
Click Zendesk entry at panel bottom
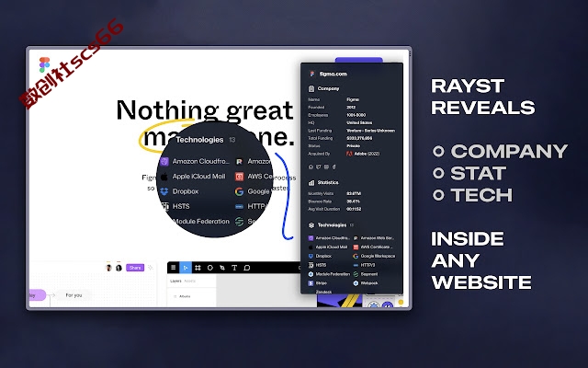click(x=323, y=292)
